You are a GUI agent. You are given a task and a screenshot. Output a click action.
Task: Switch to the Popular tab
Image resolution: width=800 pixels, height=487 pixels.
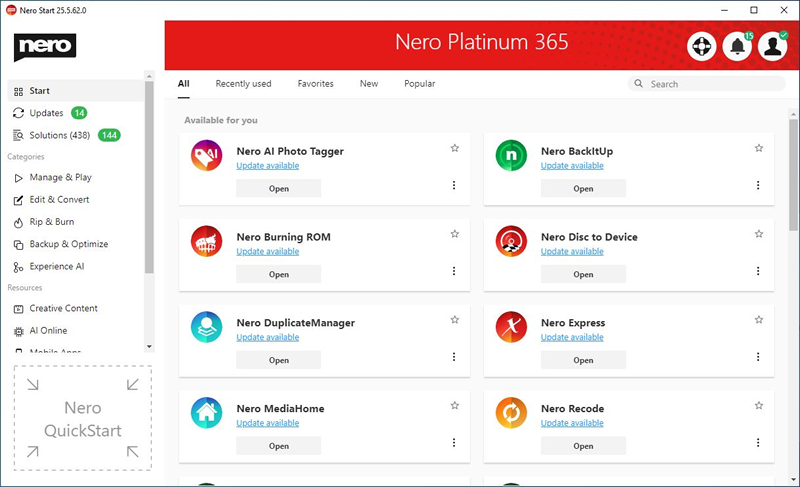[419, 84]
